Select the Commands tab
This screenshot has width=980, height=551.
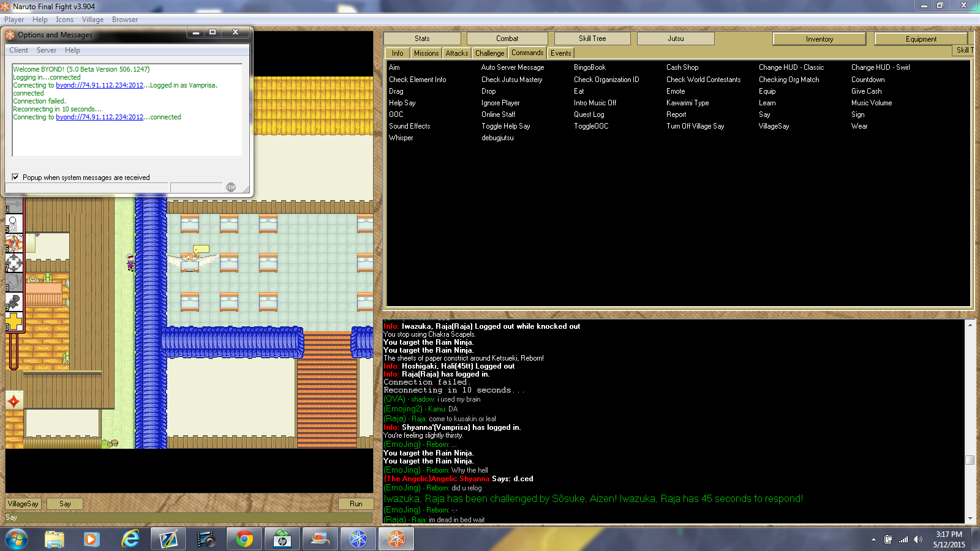pyautogui.click(x=527, y=53)
